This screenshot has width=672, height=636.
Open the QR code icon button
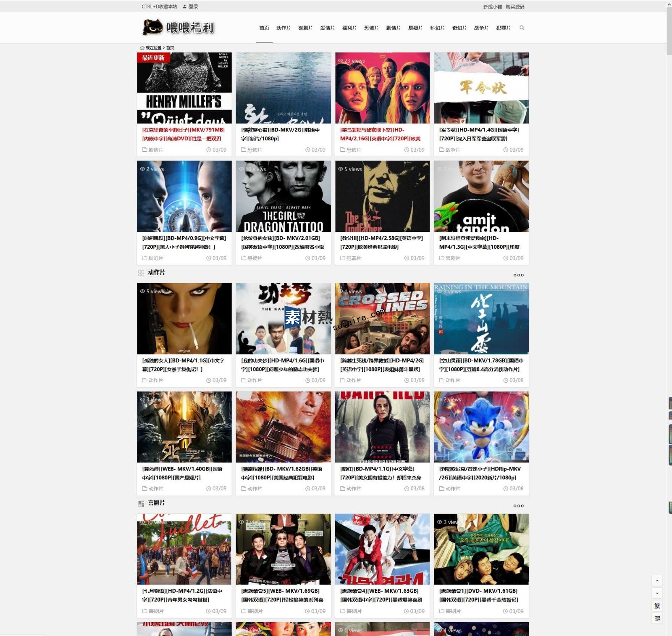pyautogui.click(x=657, y=618)
